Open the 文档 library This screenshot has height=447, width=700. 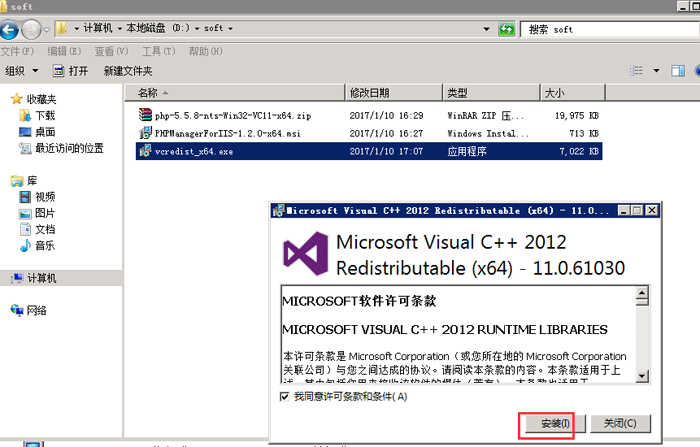38,230
